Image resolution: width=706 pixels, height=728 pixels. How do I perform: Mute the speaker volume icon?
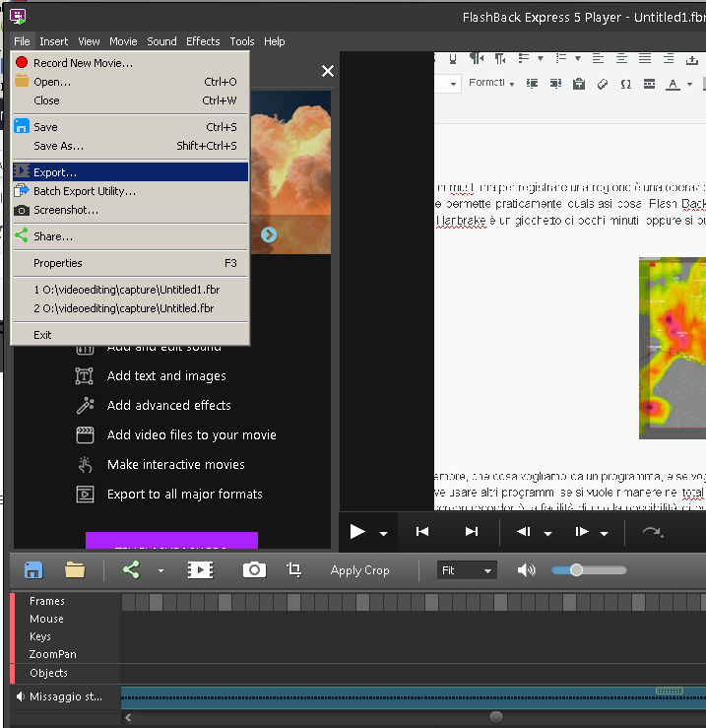click(x=526, y=570)
